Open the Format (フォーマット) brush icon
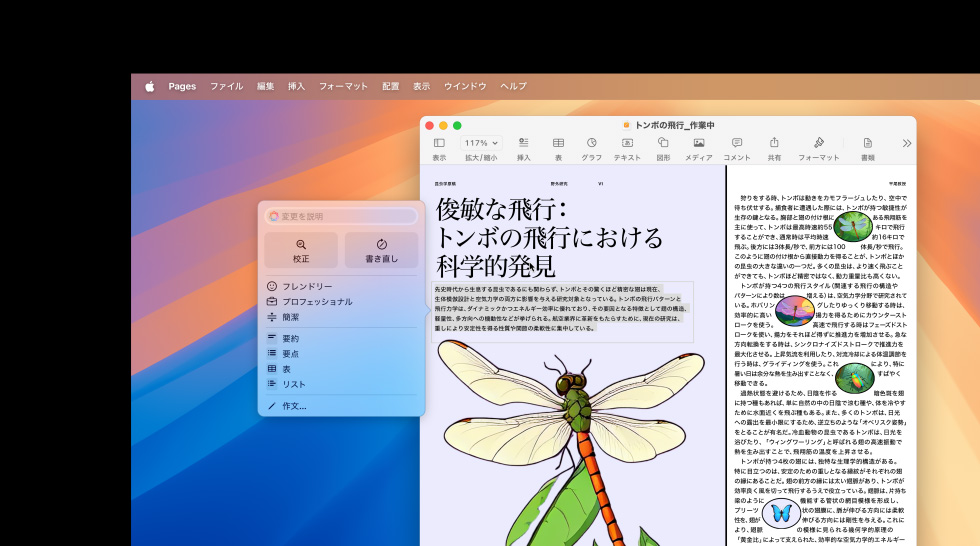Image resolution: width=980 pixels, height=546 pixels. 818,144
